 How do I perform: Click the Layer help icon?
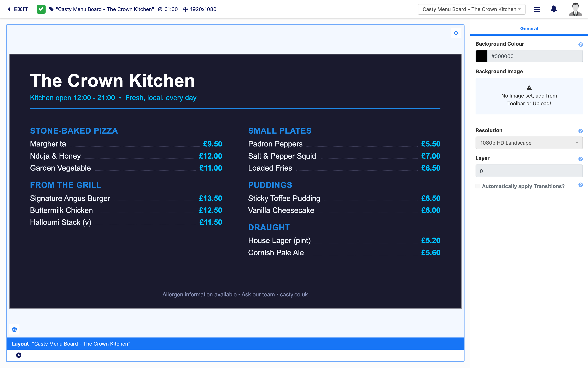pyautogui.click(x=580, y=159)
